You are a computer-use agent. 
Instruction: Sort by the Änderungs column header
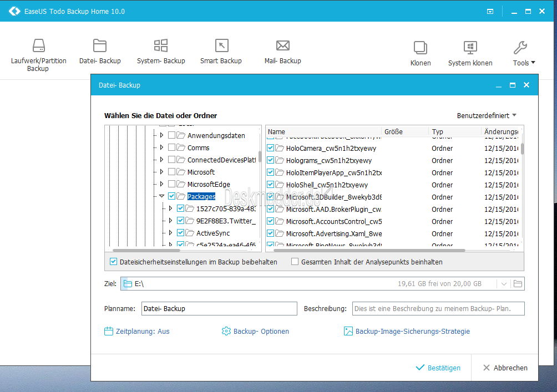[501, 132]
